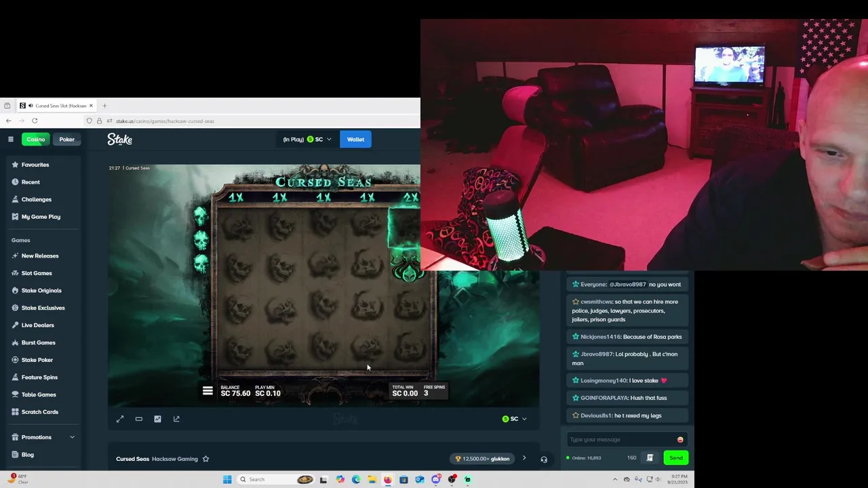Image resolution: width=868 pixels, height=488 pixels.
Task: Open SC currency dropdown in header
Action: coord(307,139)
